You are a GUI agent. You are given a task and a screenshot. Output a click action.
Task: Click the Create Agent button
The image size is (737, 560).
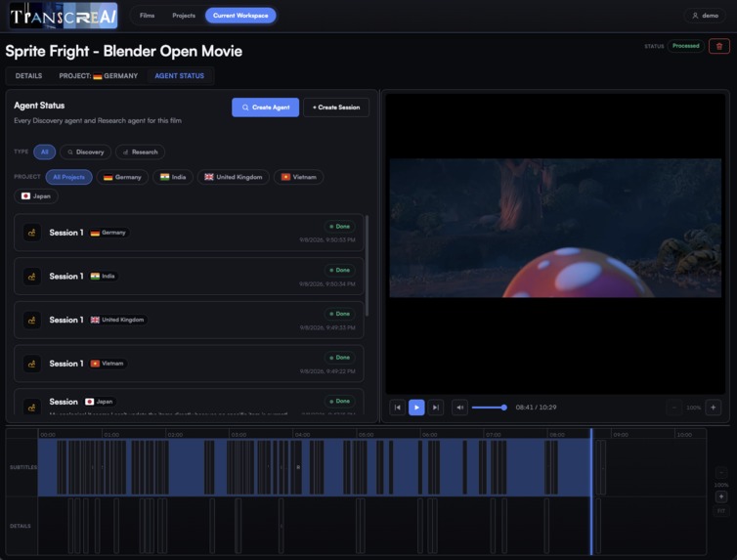(x=265, y=108)
